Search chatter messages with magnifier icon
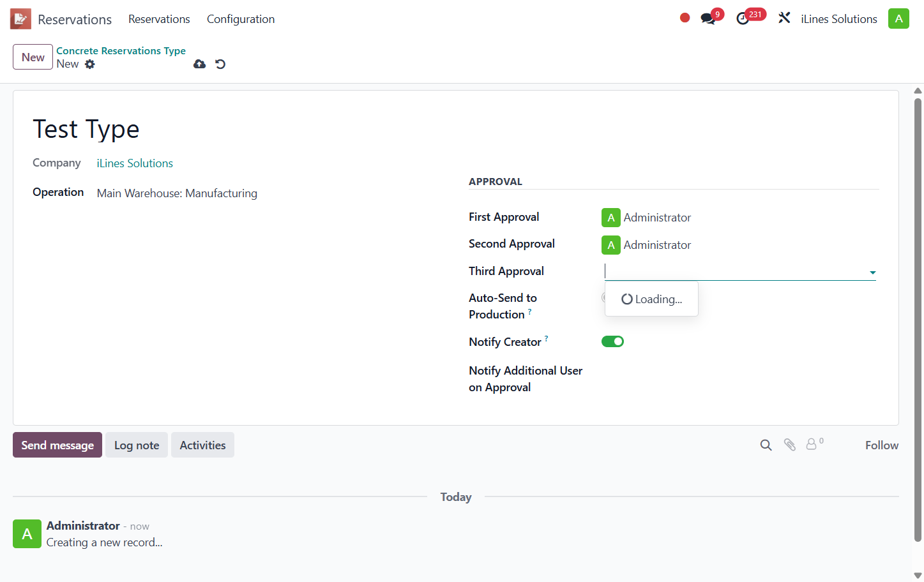The width and height of the screenshot is (924, 582). tap(766, 445)
